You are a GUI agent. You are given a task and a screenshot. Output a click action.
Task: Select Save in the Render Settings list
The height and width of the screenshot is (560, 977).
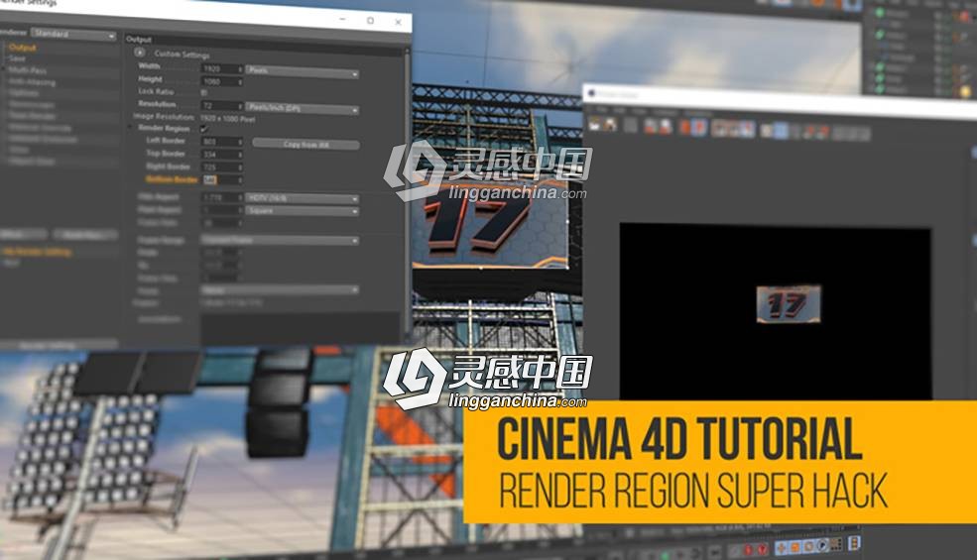pyautogui.click(x=18, y=58)
